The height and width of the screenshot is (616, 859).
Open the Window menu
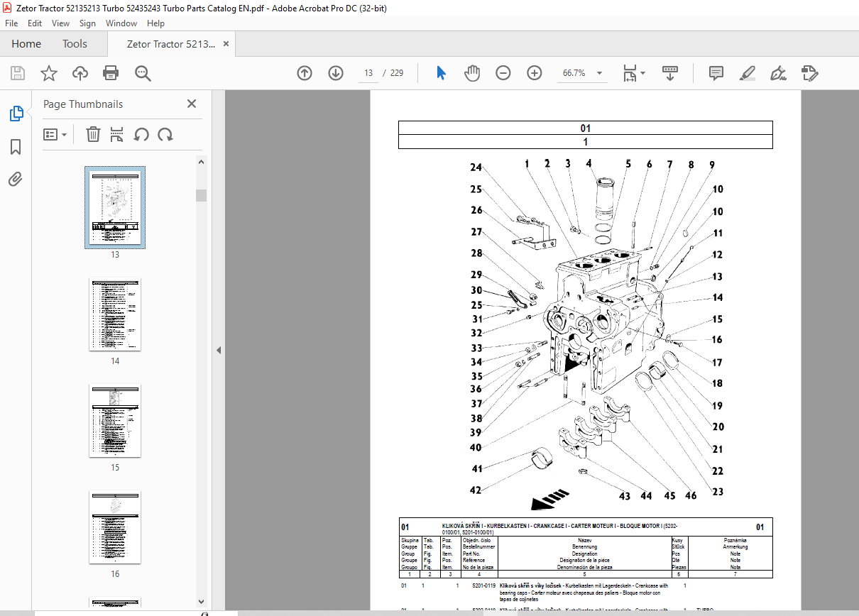click(x=121, y=23)
